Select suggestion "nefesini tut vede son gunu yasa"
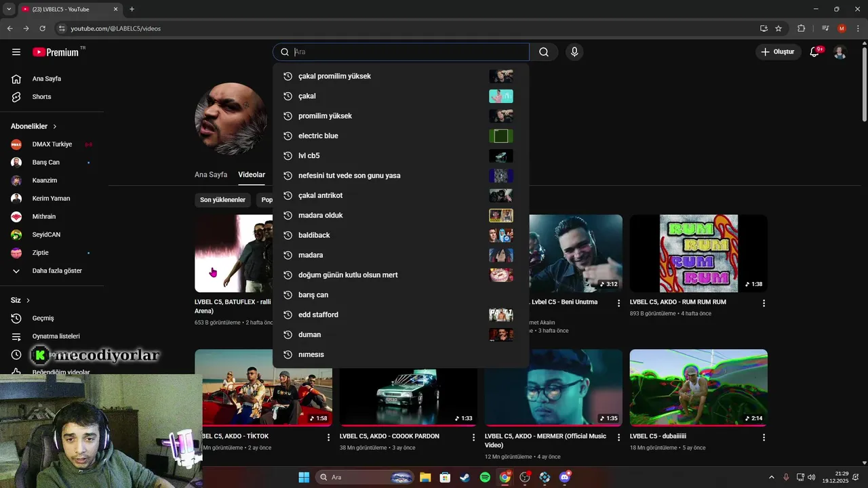Viewport: 868px width, 488px height. coord(400,176)
